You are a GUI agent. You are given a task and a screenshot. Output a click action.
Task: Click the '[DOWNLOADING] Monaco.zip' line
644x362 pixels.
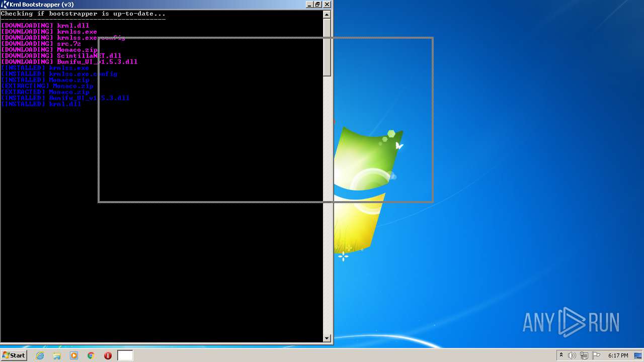(x=49, y=50)
